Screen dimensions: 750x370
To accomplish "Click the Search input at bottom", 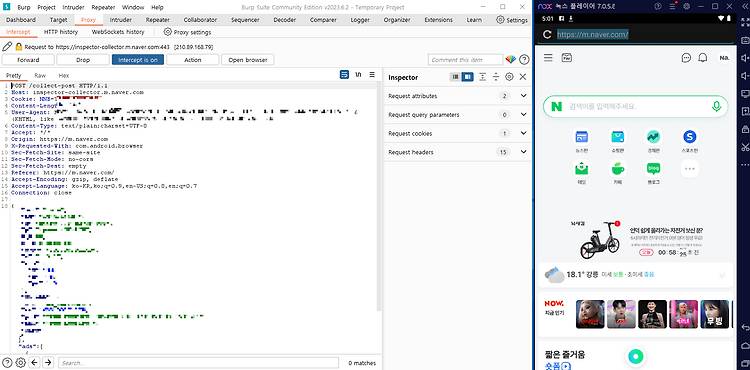I will click(198, 363).
